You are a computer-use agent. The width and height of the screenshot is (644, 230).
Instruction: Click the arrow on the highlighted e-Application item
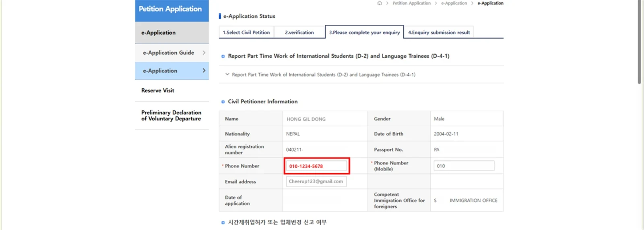[x=204, y=71]
